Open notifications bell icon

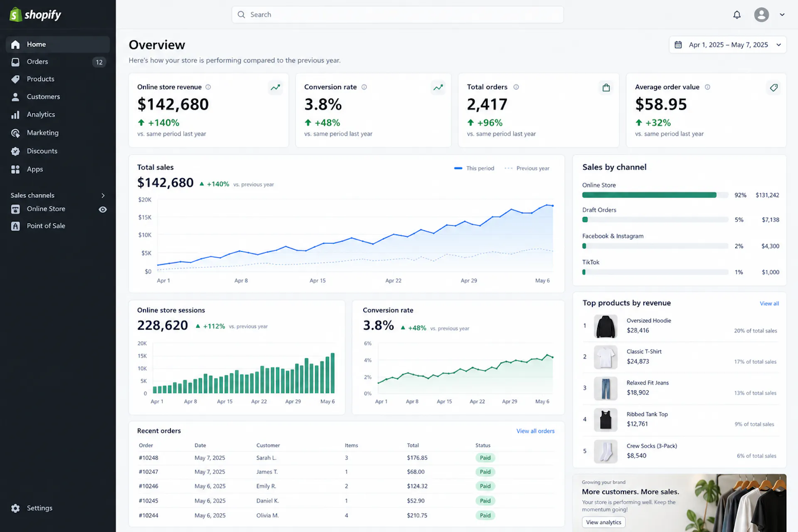point(737,15)
